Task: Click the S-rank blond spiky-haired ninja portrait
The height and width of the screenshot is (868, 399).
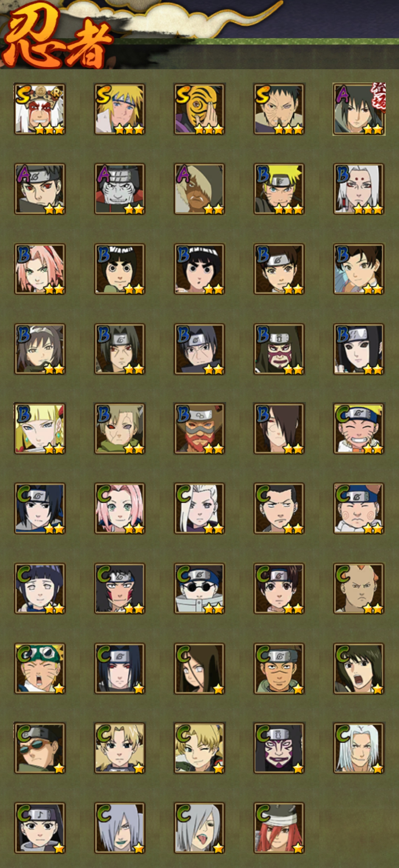Action: [x=119, y=109]
